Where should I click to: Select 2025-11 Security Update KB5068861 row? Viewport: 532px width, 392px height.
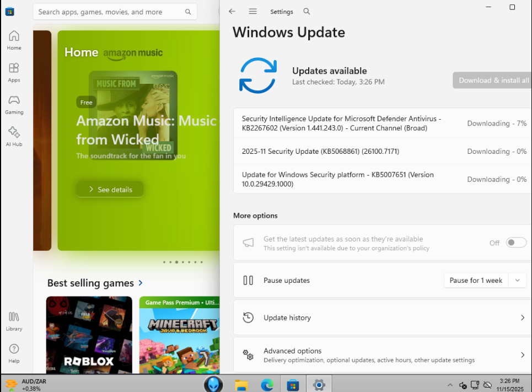point(383,151)
